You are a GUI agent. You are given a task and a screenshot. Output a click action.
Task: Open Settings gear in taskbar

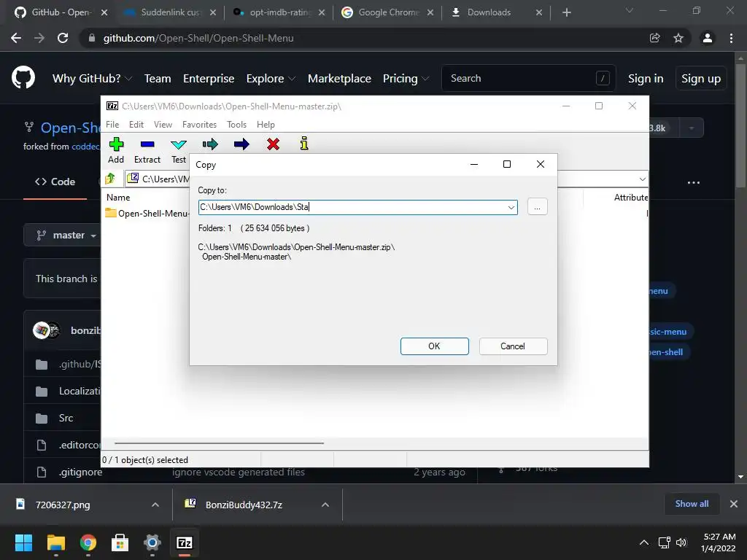[152, 542]
